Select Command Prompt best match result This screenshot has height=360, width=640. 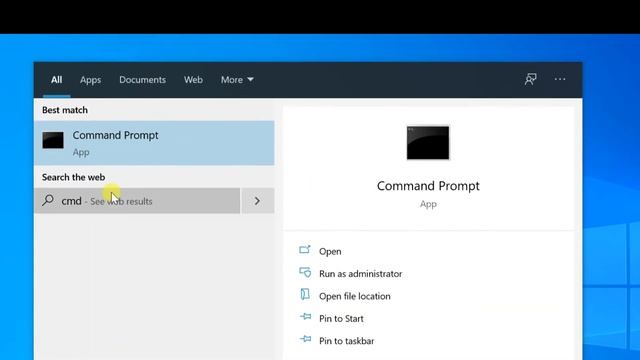point(154,143)
